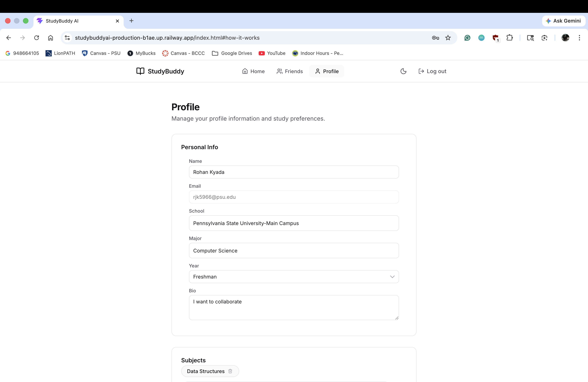Open site information icon in address bar
Screen dimensions: 588x382
pos(67,38)
